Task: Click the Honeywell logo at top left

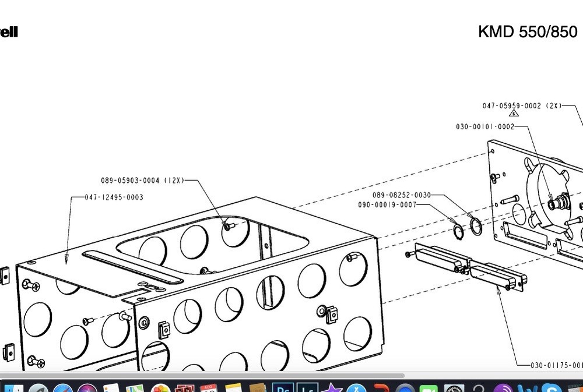Action: 8,33
